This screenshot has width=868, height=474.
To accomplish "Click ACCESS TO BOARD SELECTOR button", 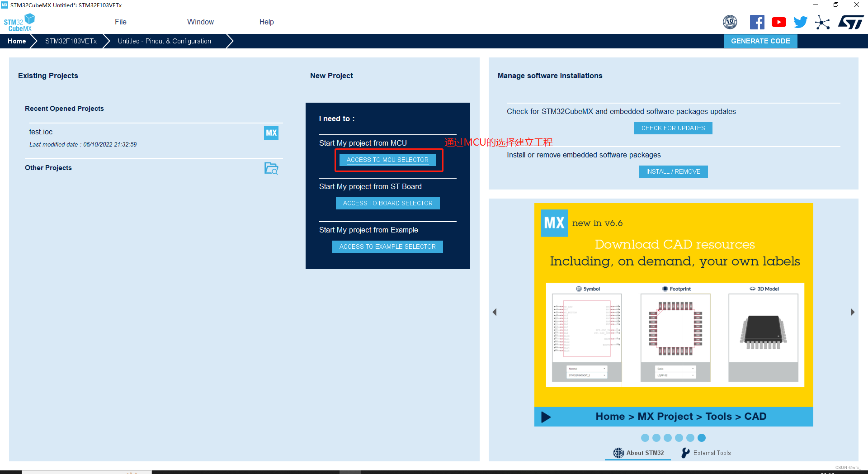I will tap(388, 203).
